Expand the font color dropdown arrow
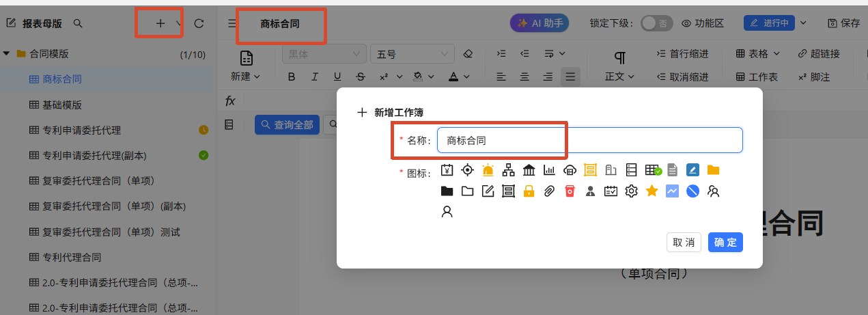Screen dimensions: 868x315 pyautogui.click(x=468, y=77)
